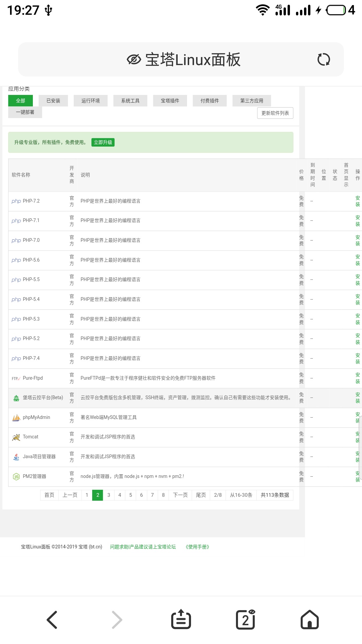Switch to 一键部署 category
This screenshot has width=362, height=644.
point(25,112)
